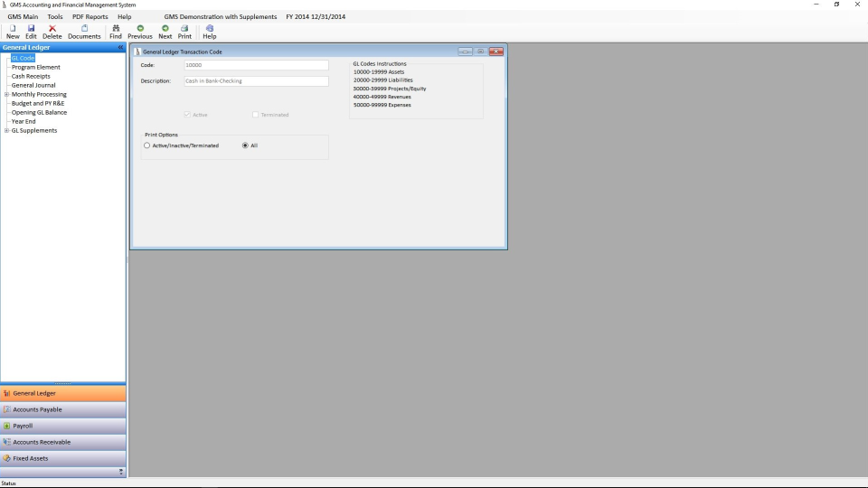
Task: Open Fixed Assets module
Action: click(63, 458)
